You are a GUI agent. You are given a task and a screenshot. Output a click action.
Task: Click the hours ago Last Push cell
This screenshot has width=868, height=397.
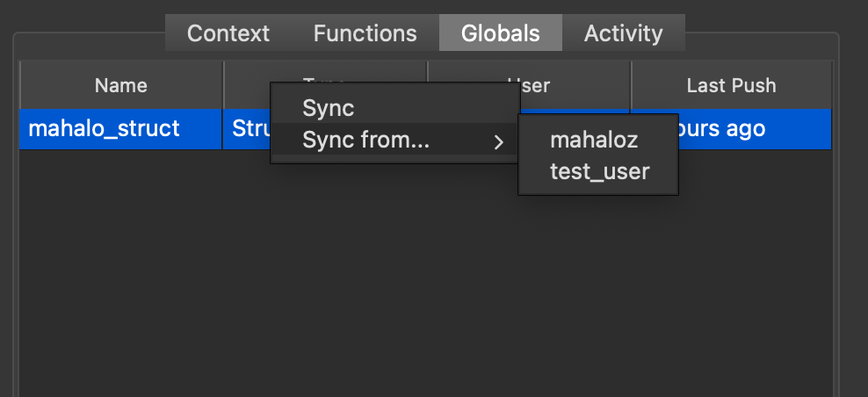tap(754, 129)
